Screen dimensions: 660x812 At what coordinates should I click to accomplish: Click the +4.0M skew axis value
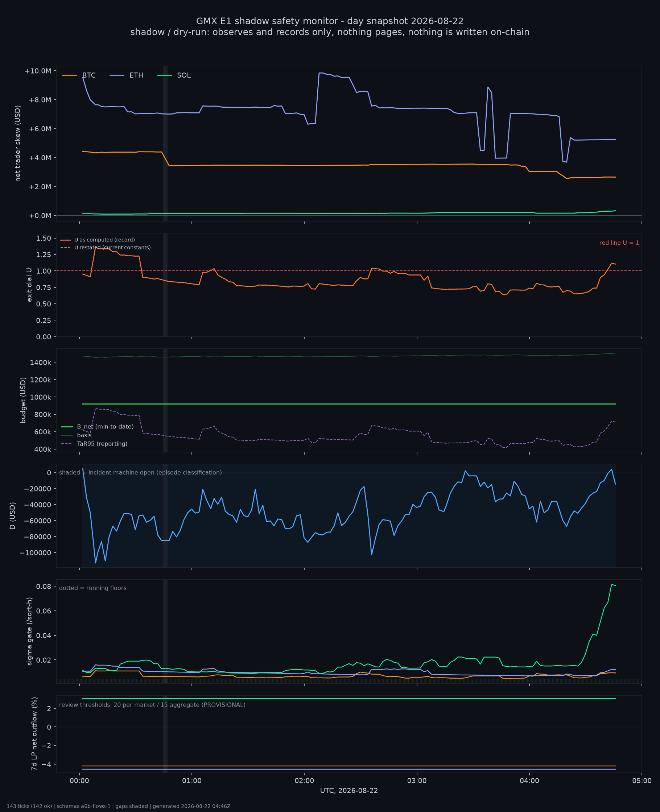pos(40,158)
